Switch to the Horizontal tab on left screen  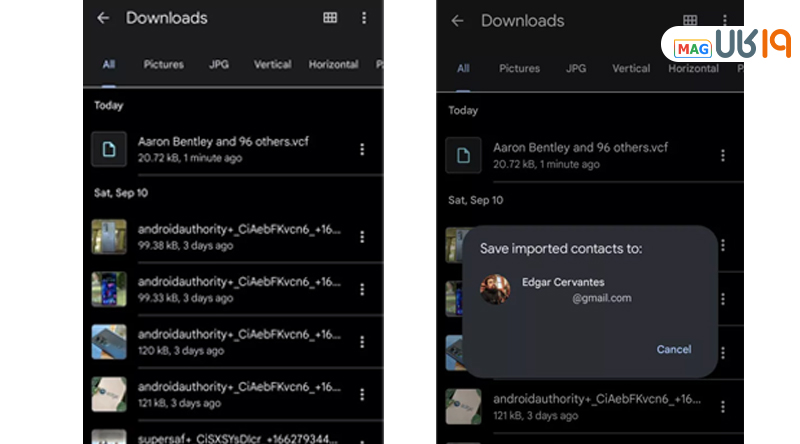point(333,65)
